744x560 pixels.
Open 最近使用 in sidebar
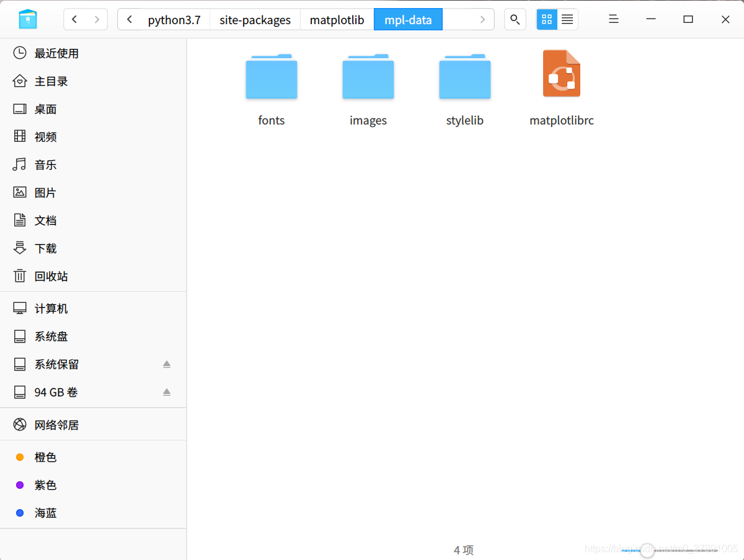click(x=93, y=53)
